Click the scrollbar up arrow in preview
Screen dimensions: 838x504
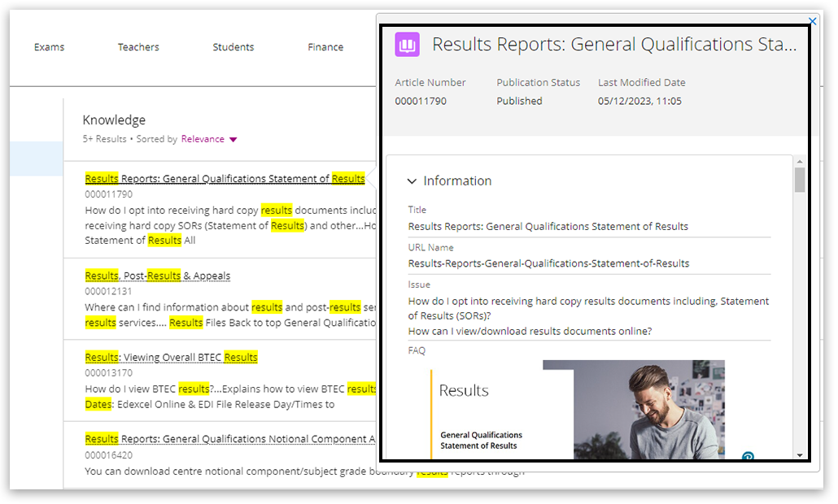(800, 161)
